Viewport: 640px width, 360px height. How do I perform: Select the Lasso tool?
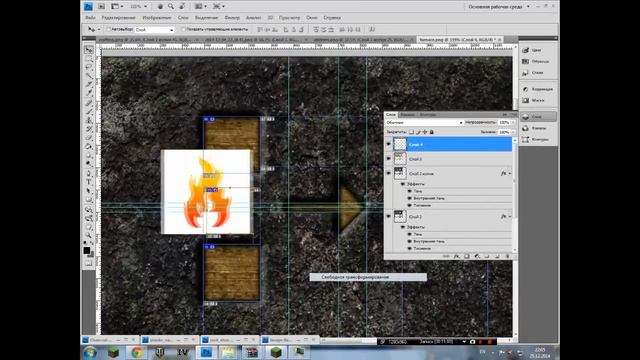(x=89, y=67)
